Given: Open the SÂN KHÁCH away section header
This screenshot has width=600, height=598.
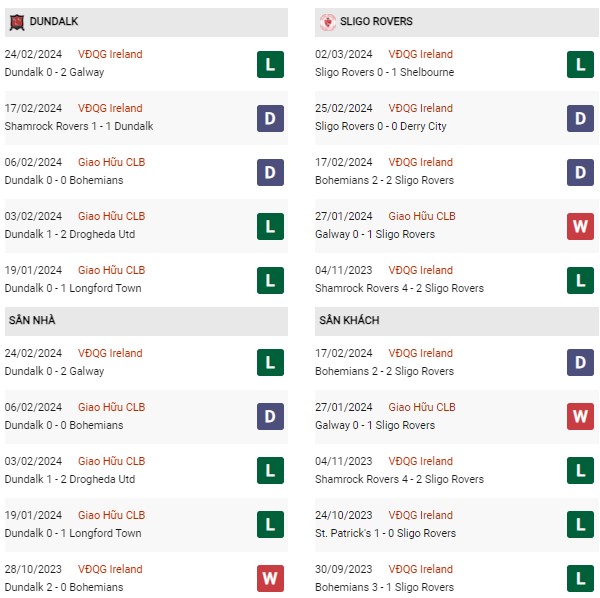Looking at the screenshot, I should point(457,321).
